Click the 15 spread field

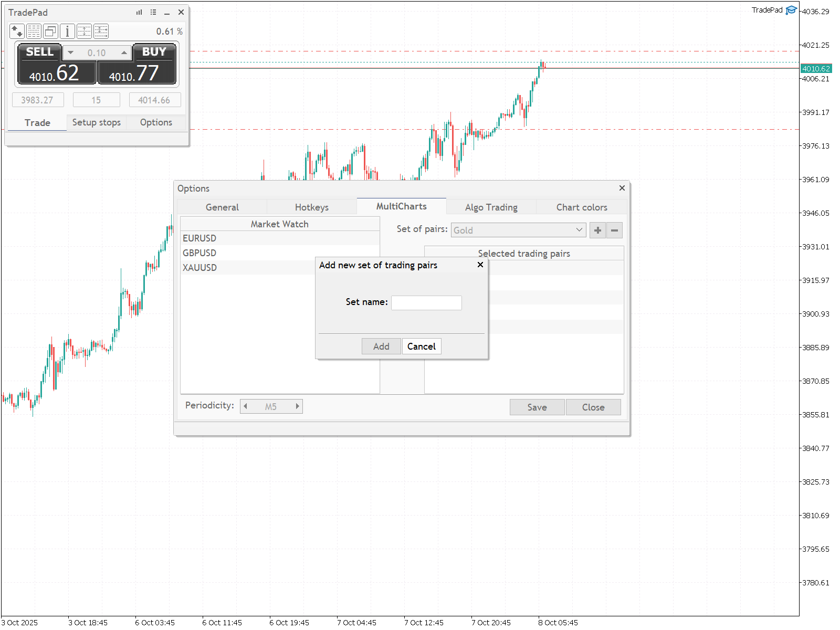(x=96, y=100)
